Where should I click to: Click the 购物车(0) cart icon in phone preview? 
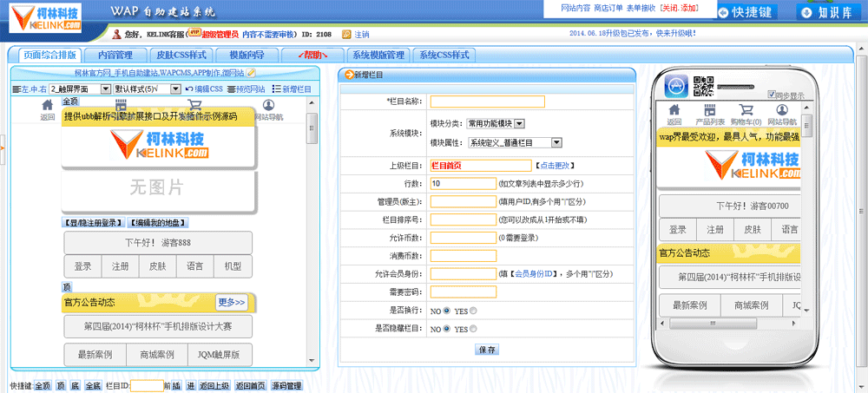click(x=746, y=109)
